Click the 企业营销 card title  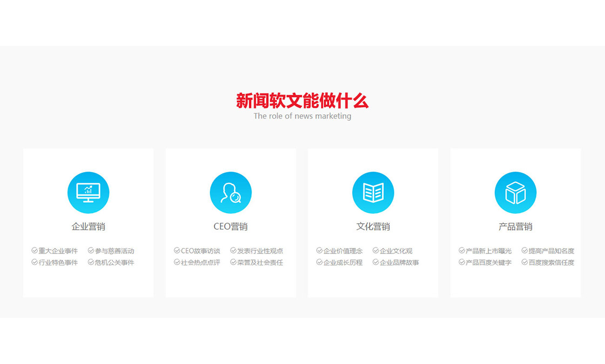click(89, 226)
